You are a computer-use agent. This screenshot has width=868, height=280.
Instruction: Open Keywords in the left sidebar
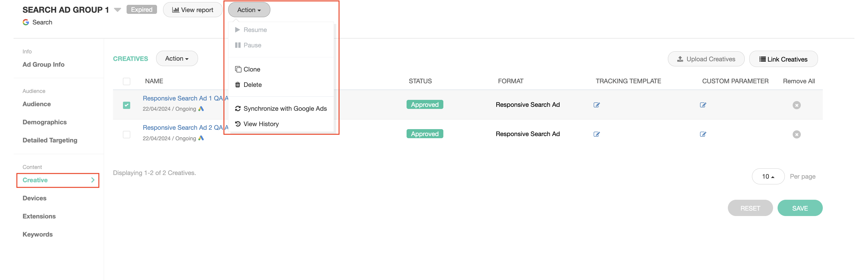coord(37,234)
